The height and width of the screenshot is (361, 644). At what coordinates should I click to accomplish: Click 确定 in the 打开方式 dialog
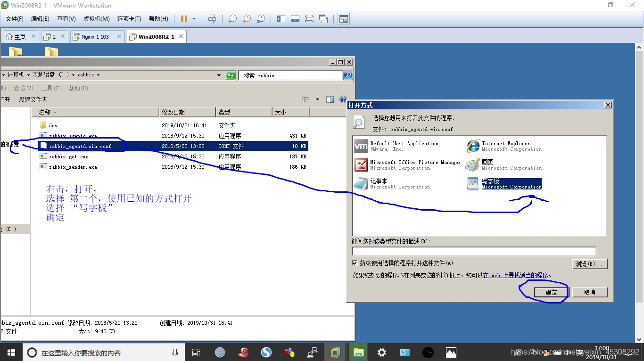(551, 292)
